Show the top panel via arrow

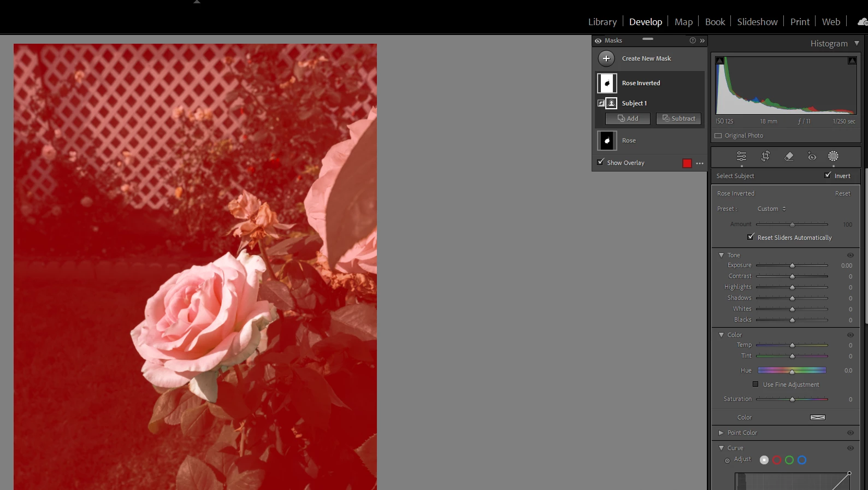(x=197, y=2)
